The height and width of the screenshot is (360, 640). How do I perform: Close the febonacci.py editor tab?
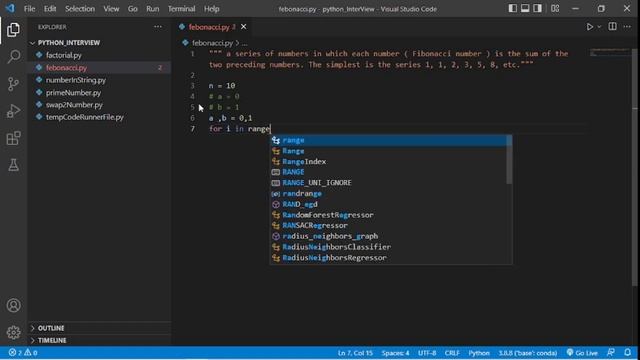(244, 27)
